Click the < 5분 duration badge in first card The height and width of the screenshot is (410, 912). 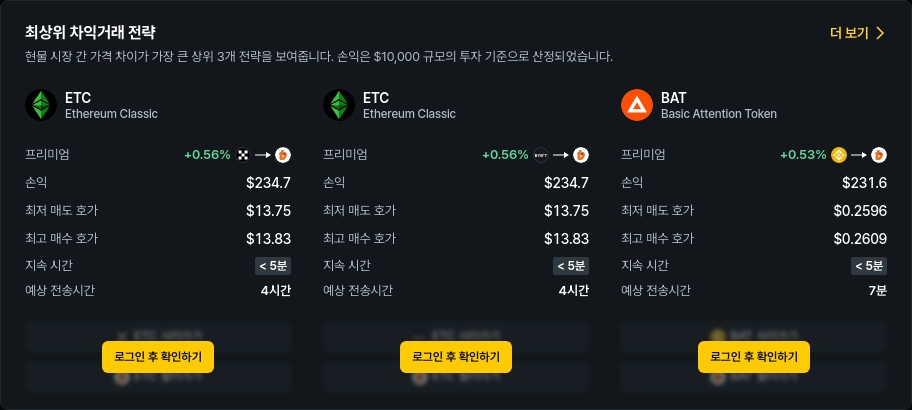click(273, 266)
